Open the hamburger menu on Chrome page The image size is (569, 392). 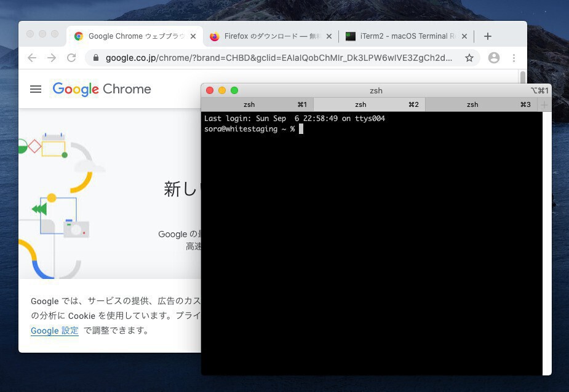[x=36, y=89]
